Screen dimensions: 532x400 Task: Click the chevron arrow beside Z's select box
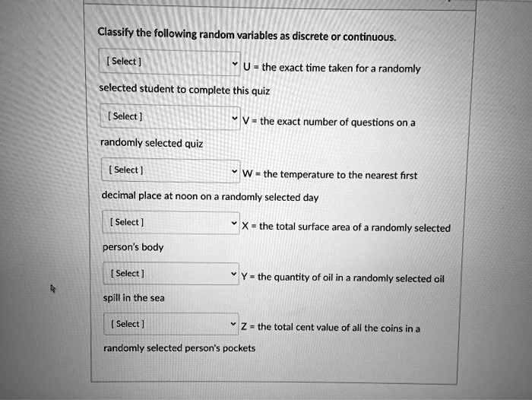click(x=233, y=324)
